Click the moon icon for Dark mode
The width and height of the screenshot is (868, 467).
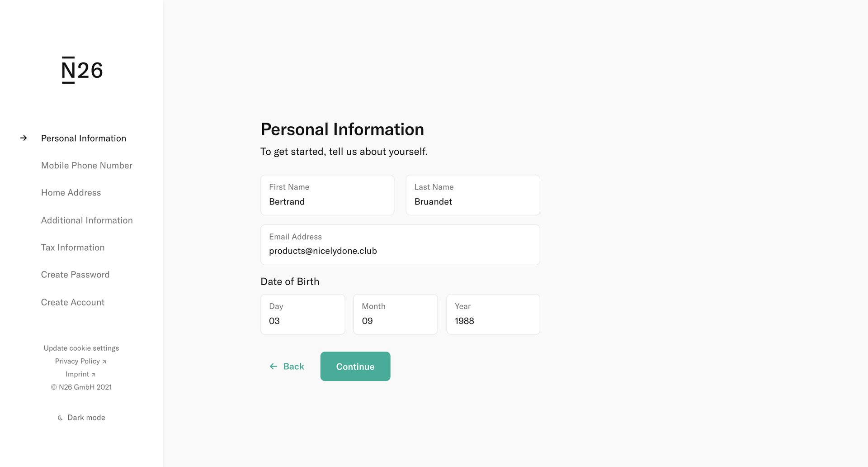pyautogui.click(x=60, y=417)
